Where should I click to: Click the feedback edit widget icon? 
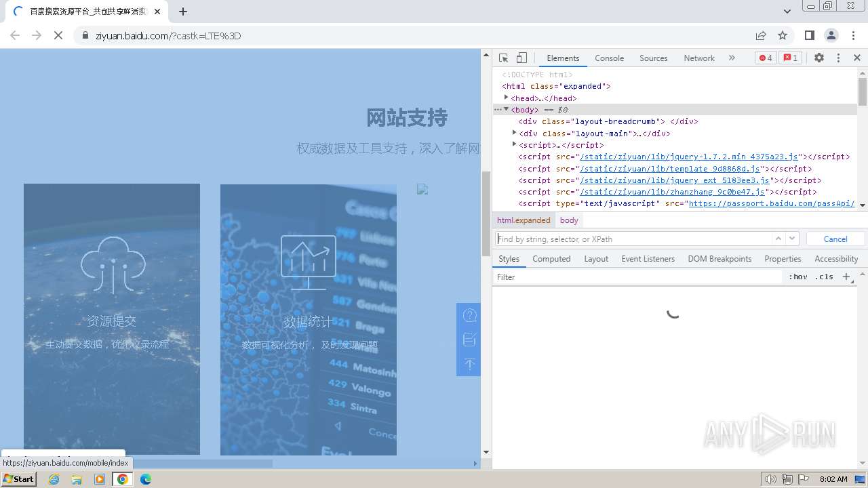469,340
